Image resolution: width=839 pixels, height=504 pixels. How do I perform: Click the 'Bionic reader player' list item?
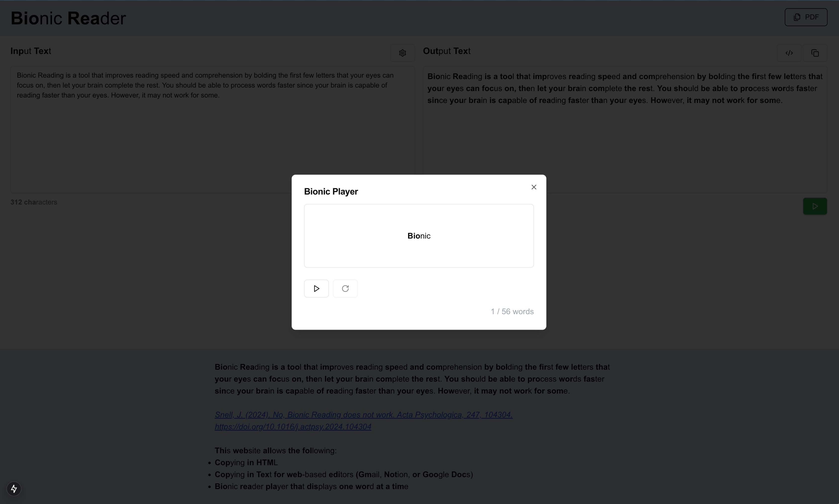312,486
